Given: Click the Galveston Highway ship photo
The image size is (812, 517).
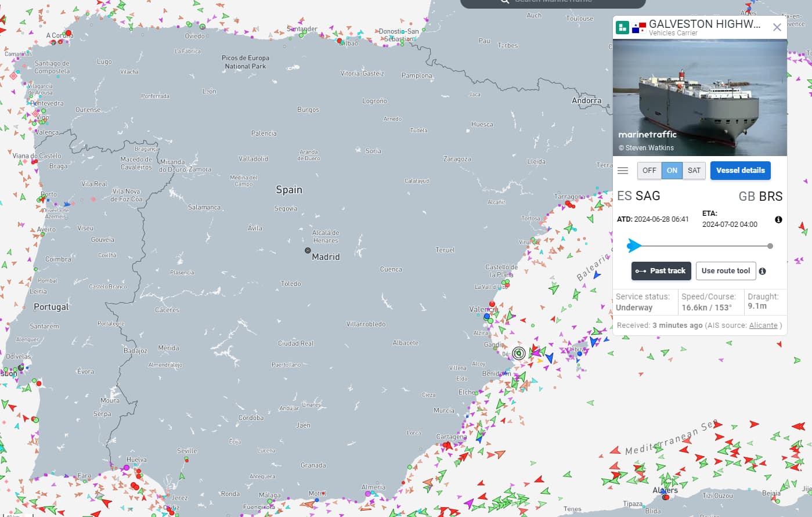Looking at the screenshot, I should [700, 97].
